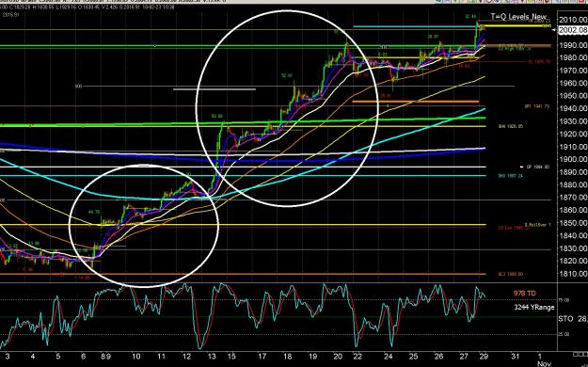Click the 1960.00 price axis label

click(573, 84)
